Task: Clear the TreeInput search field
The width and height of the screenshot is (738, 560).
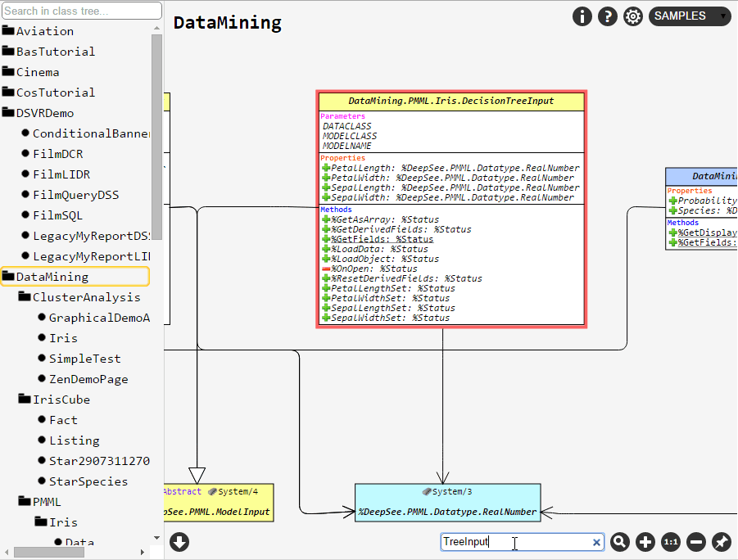Action: [597, 542]
